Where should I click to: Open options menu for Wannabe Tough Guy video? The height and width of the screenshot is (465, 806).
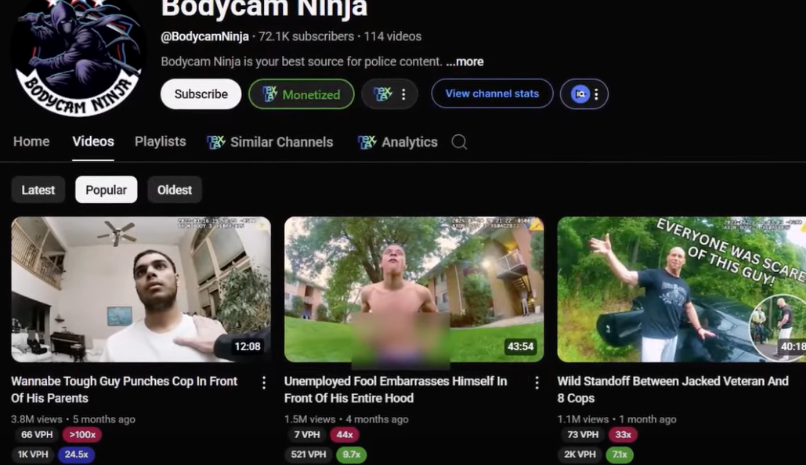pos(264,383)
